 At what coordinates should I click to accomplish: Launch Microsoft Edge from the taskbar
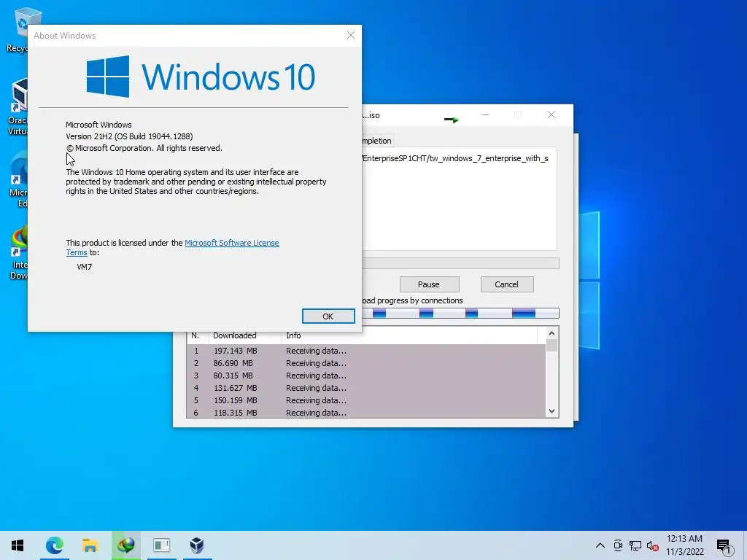(x=54, y=545)
